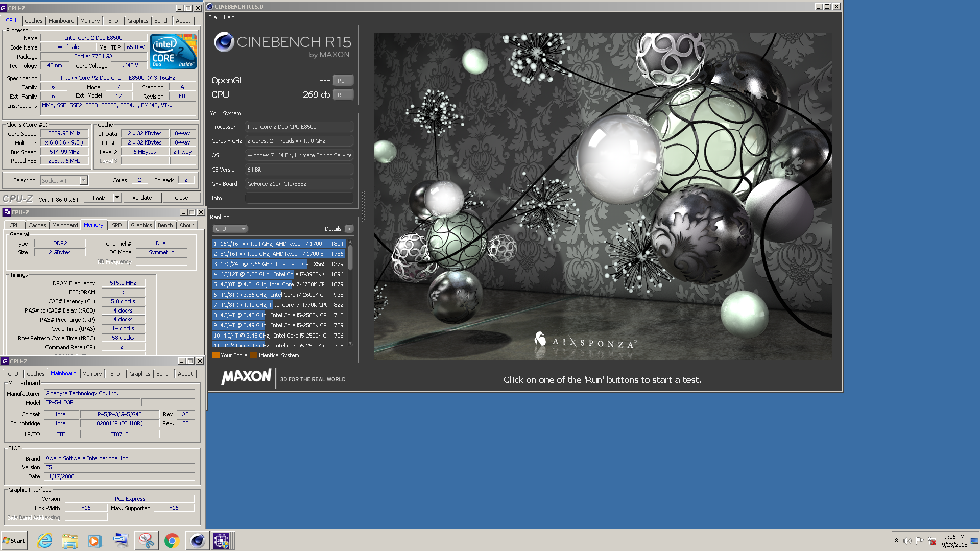980x551 pixels.
Task: Open the Socket #1 selection dropdown
Action: (x=64, y=180)
